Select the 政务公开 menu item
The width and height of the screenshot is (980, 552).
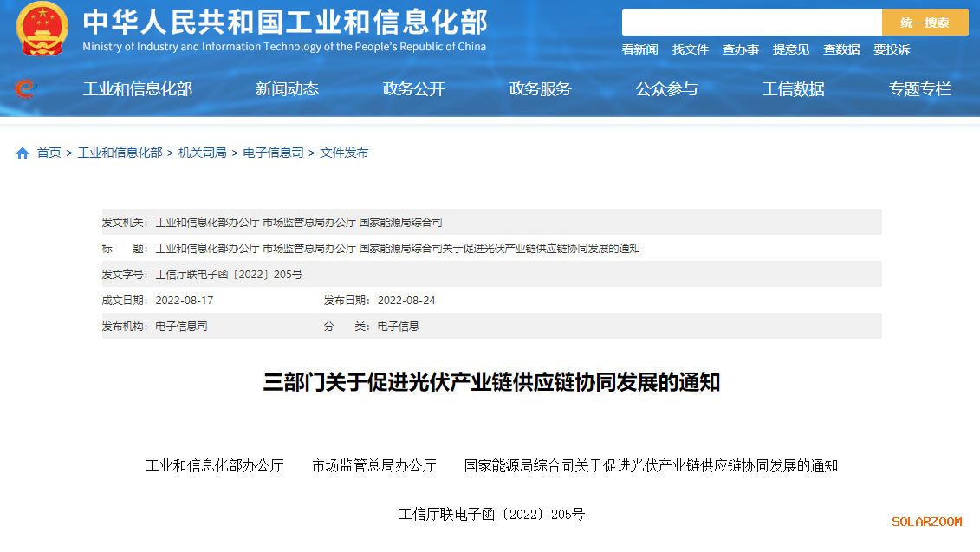point(413,88)
